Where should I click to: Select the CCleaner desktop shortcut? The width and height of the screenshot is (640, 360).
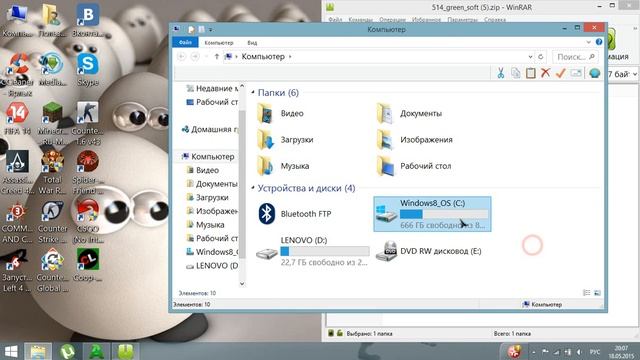point(17,75)
